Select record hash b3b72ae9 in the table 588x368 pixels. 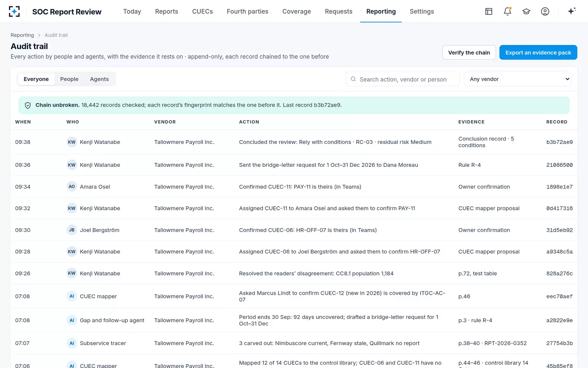pos(559,142)
